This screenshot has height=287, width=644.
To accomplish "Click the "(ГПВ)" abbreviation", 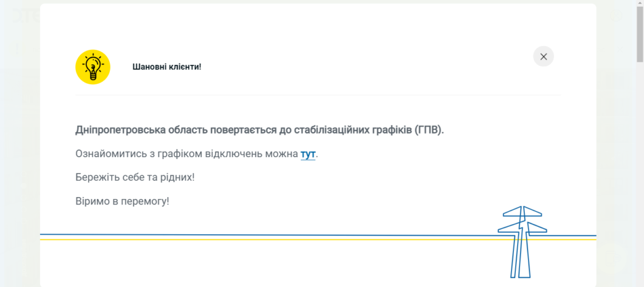I will 429,130.
